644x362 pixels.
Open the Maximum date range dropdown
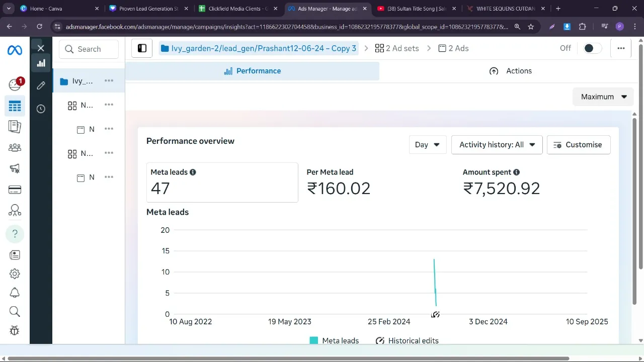(603, 97)
